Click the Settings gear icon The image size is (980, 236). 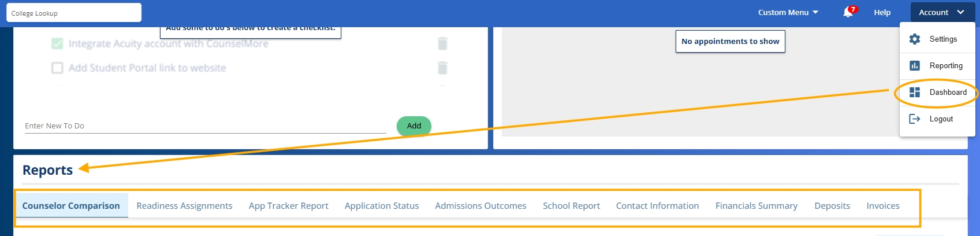coord(915,39)
